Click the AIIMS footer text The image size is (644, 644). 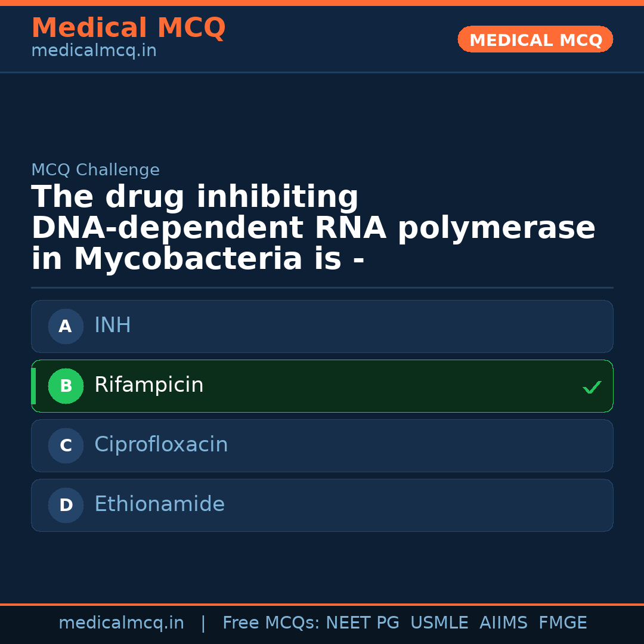click(x=503, y=623)
